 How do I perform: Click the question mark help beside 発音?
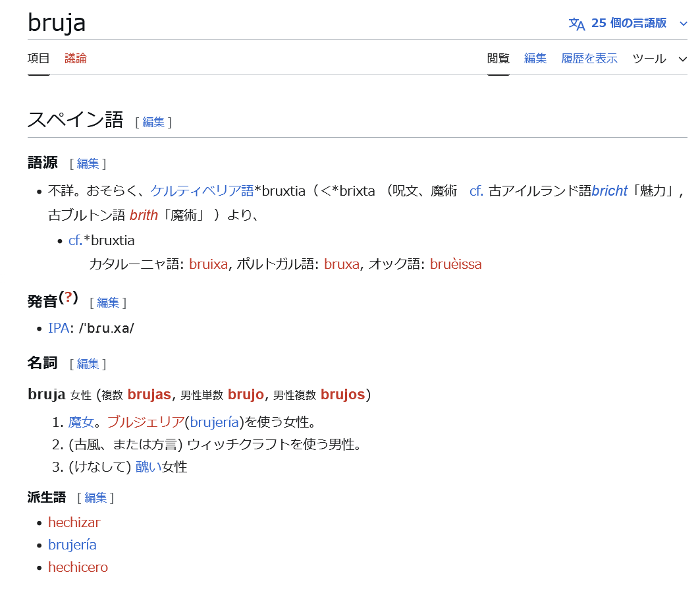click(x=68, y=298)
